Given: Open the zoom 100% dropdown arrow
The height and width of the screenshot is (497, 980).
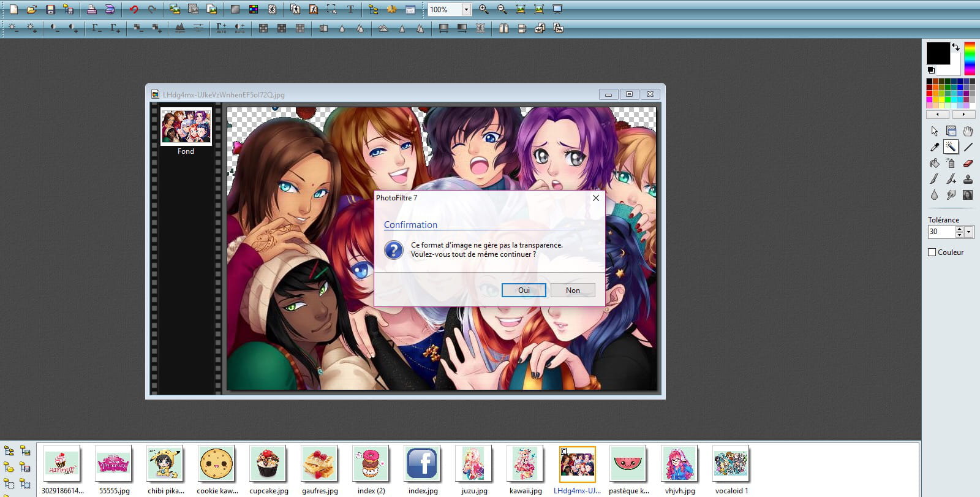Looking at the screenshot, I should [x=466, y=9].
